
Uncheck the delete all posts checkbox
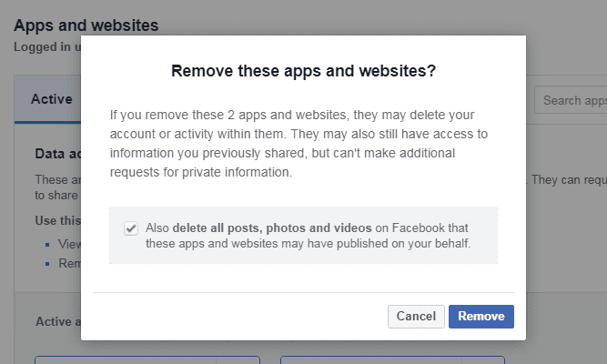coord(131,228)
